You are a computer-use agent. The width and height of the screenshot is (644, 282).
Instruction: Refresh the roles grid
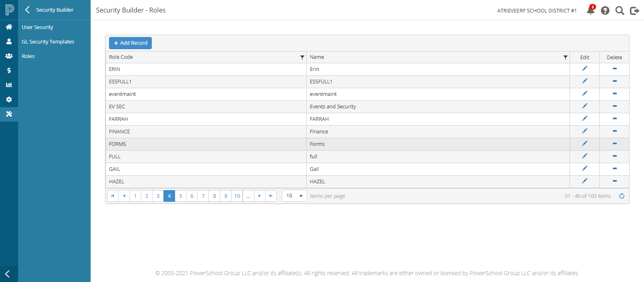coord(622,196)
